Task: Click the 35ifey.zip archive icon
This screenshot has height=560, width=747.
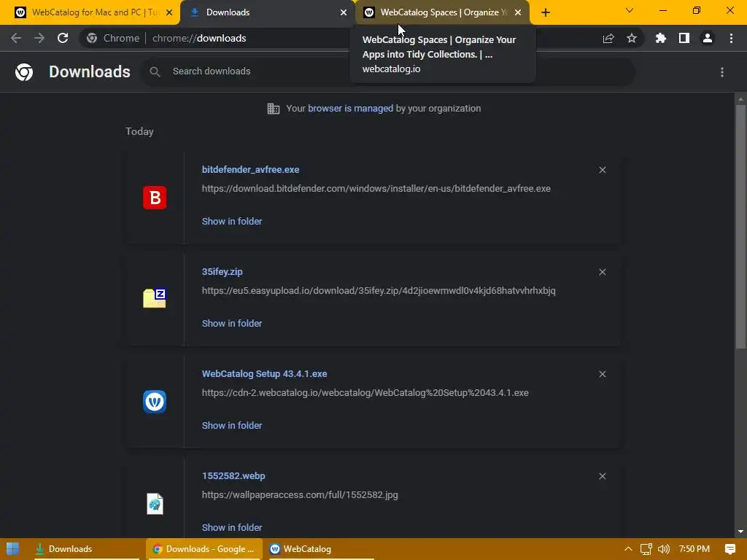Action: [x=155, y=298]
